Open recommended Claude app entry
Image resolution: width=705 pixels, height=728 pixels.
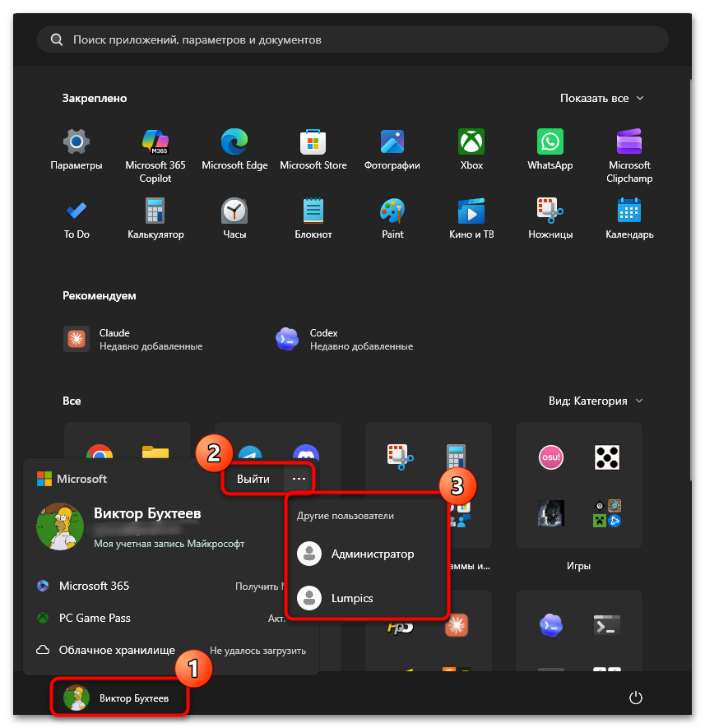click(134, 340)
